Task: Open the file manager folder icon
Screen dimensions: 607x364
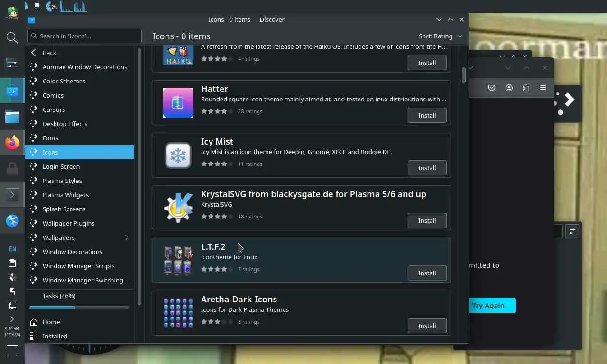Action: tap(12, 116)
